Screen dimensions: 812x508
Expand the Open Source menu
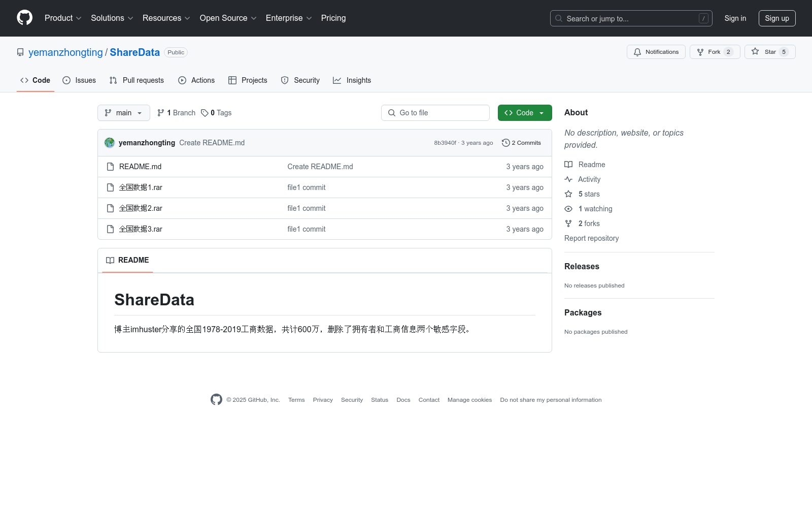[x=228, y=18]
